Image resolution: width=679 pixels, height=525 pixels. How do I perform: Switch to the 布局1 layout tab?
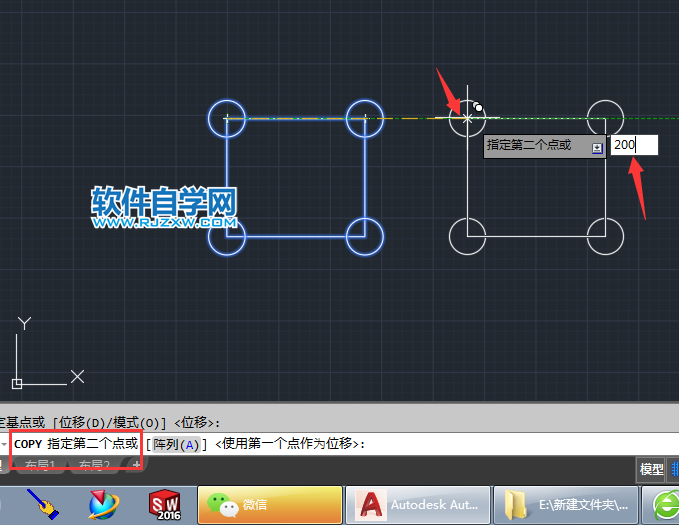click(40, 465)
